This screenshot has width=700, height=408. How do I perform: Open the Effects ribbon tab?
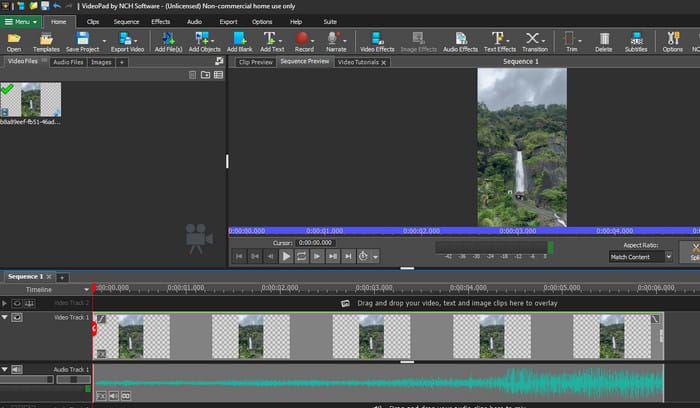pos(161,21)
